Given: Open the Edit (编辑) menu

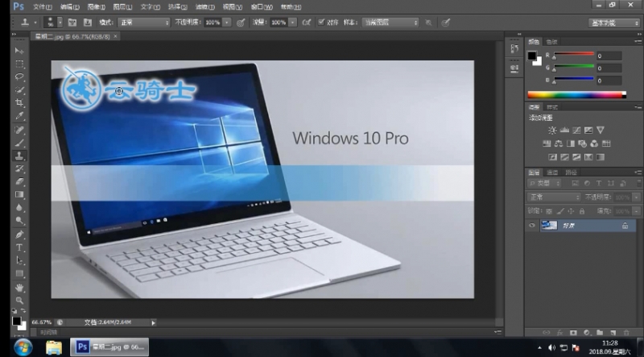Looking at the screenshot, I should tap(69, 7).
